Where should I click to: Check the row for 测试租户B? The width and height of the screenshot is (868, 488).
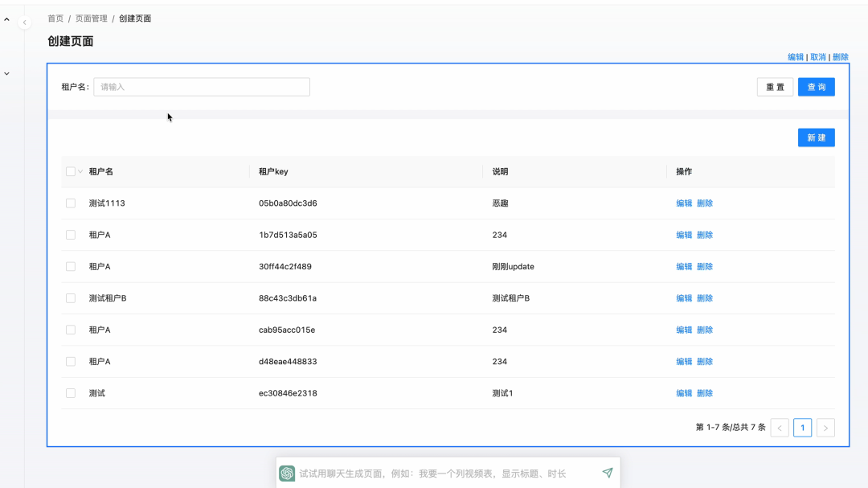[x=70, y=298]
